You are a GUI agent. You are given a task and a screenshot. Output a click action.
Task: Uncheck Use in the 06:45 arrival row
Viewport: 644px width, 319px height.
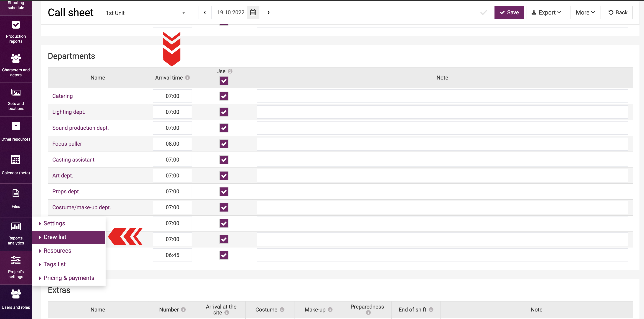(224, 255)
